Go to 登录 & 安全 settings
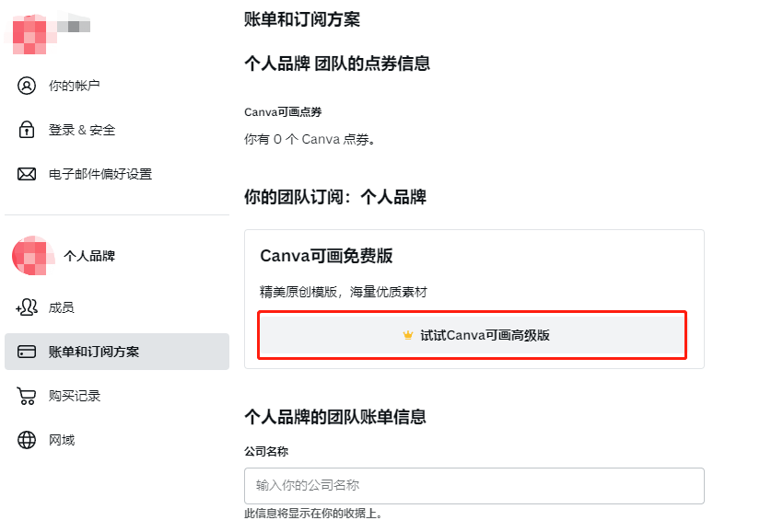The image size is (760, 532). click(82, 130)
